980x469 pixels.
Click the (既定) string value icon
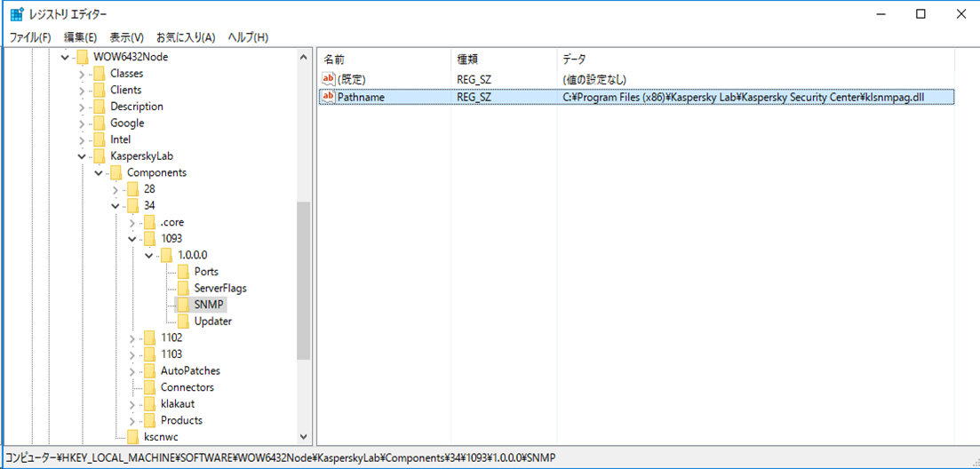pyautogui.click(x=329, y=79)
